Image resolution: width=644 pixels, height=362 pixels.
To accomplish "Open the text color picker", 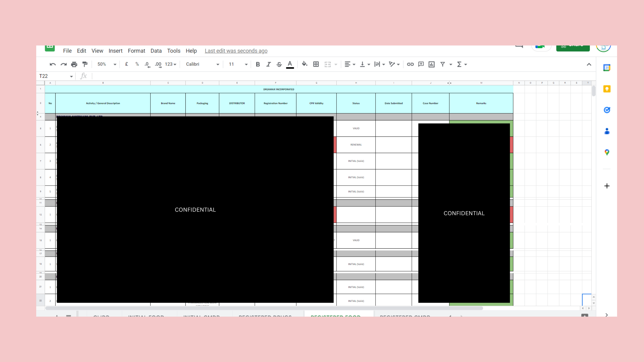I will coord(290,64).
